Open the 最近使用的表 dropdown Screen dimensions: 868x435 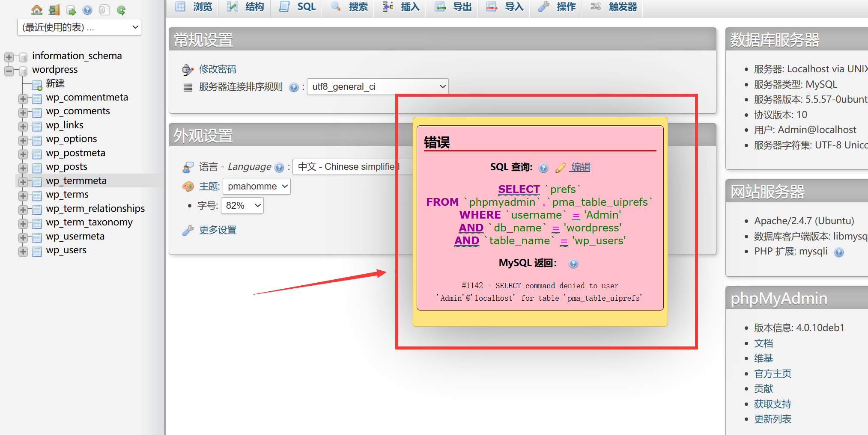79,27
